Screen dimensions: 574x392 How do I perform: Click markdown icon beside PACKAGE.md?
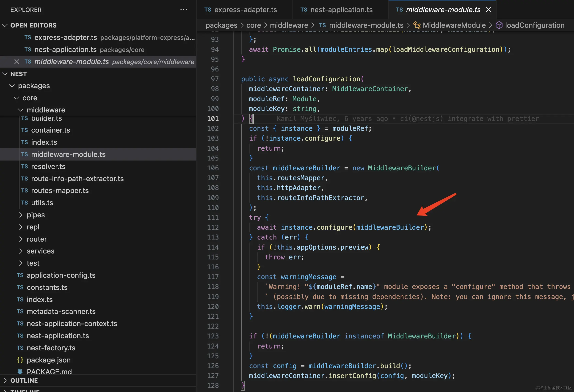pyautogui.click(x=20, y=371)
